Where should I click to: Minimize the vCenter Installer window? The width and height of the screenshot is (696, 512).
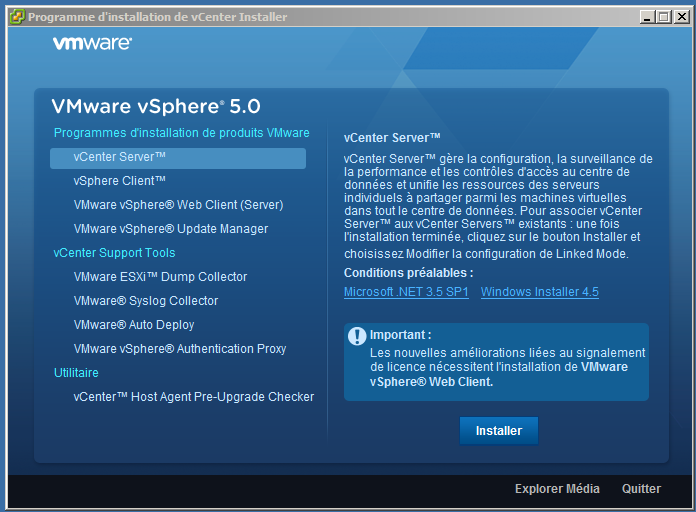coord(648,17)
